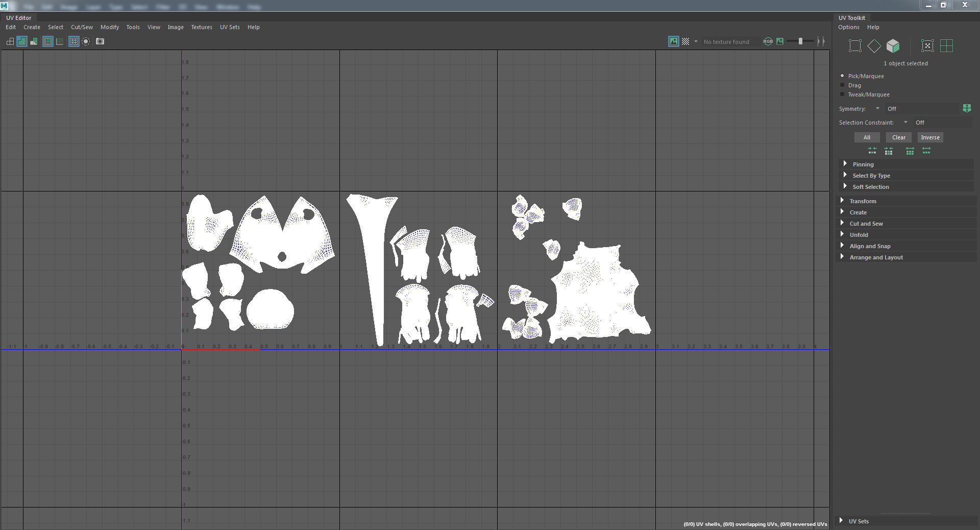This screenshot has width=980, height=530.
Task: Click the dim image icon near slider
Action: pos(780,41)
